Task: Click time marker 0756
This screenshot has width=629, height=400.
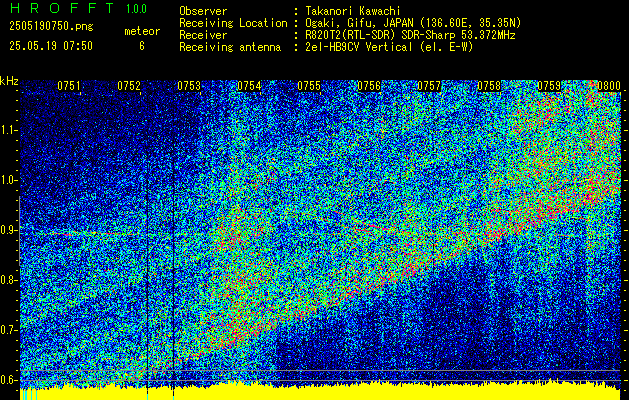Action: [369, 86]
